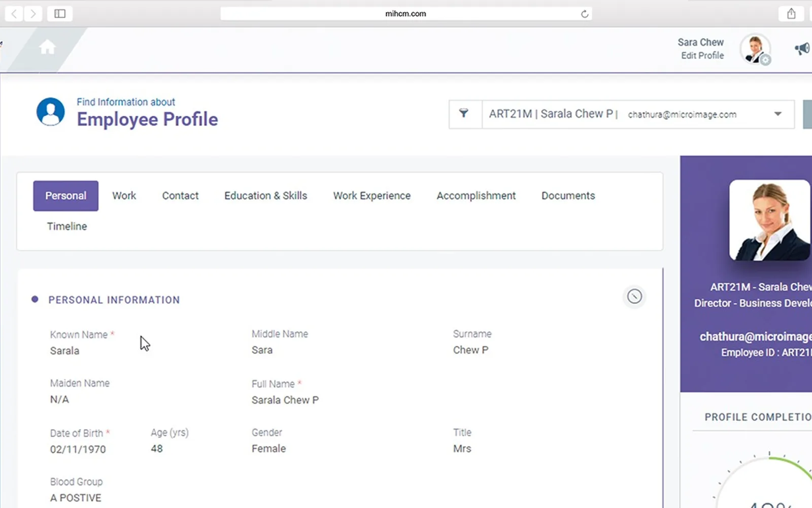
Task: Expand the employee selector dropdown arrow
Action: pyautogui.click(x=778, y=114)
